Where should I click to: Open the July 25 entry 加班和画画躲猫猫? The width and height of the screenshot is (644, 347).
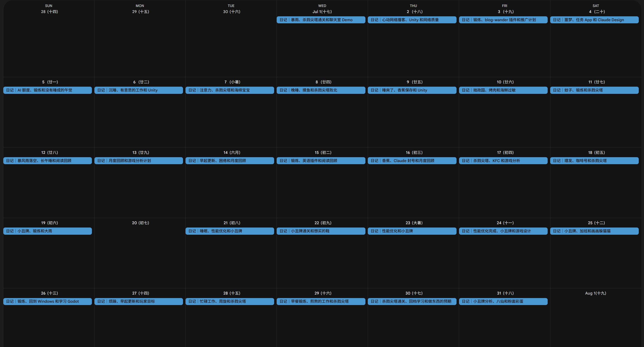tap(594, 231)
